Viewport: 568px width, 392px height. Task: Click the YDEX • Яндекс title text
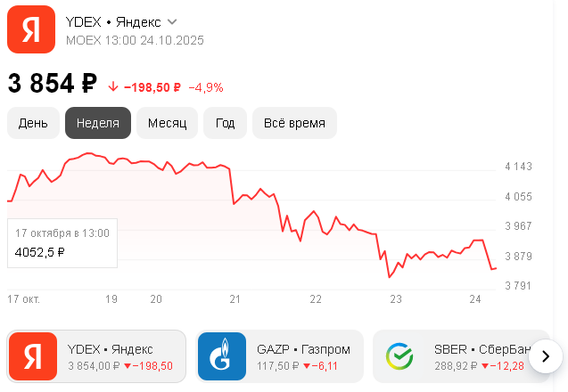(x=113, y=21)
